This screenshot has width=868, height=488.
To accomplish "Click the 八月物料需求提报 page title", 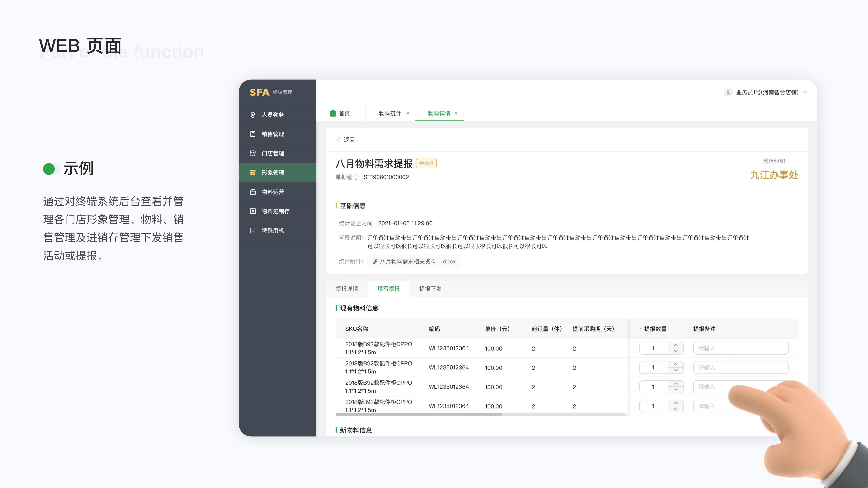I will click(374, 164).
